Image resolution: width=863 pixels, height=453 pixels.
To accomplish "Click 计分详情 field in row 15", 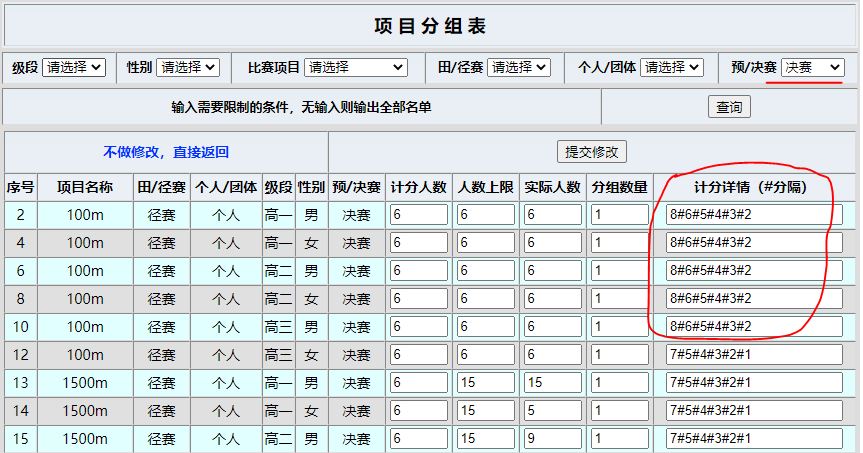I will (x=753, y=439).
